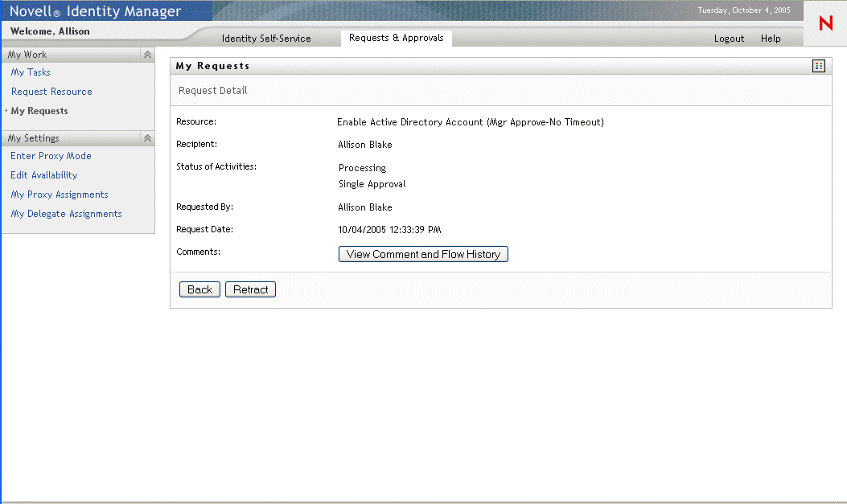Click resource name Enable Active Directory Account
Screen dimensions: 847x504
(x=470, y=122)
